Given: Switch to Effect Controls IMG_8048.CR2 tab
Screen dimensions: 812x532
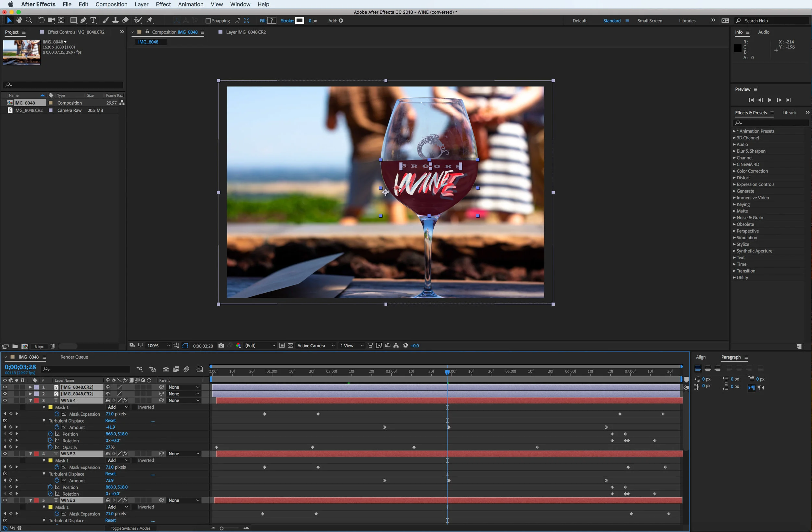Looking at the screenshot, I should tap(76, 32).
